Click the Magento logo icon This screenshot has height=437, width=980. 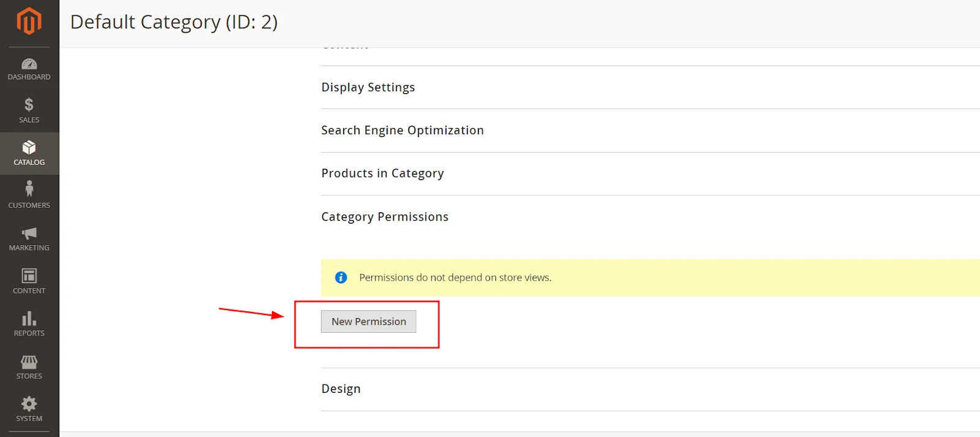pos(29,21)
